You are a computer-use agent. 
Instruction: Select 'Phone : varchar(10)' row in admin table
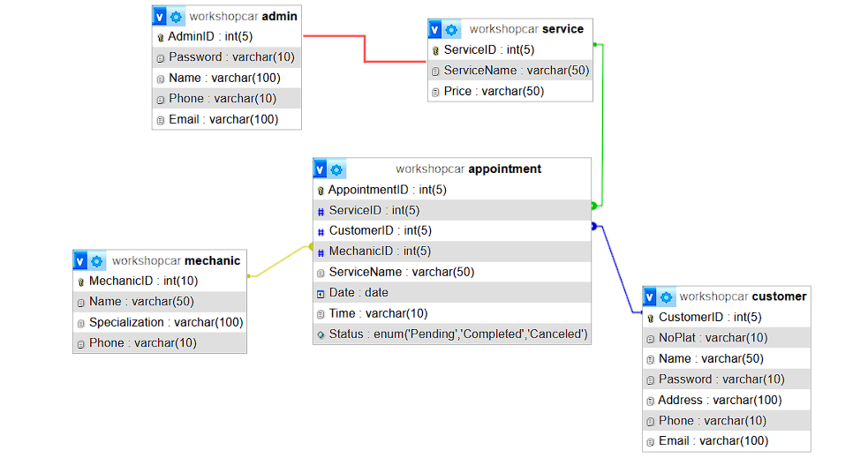coord(227,99)
